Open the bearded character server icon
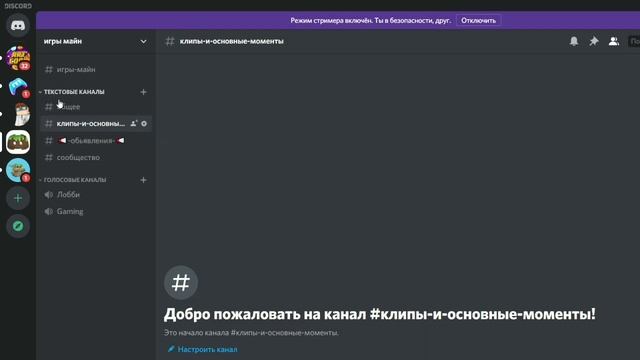 [20, 114]
